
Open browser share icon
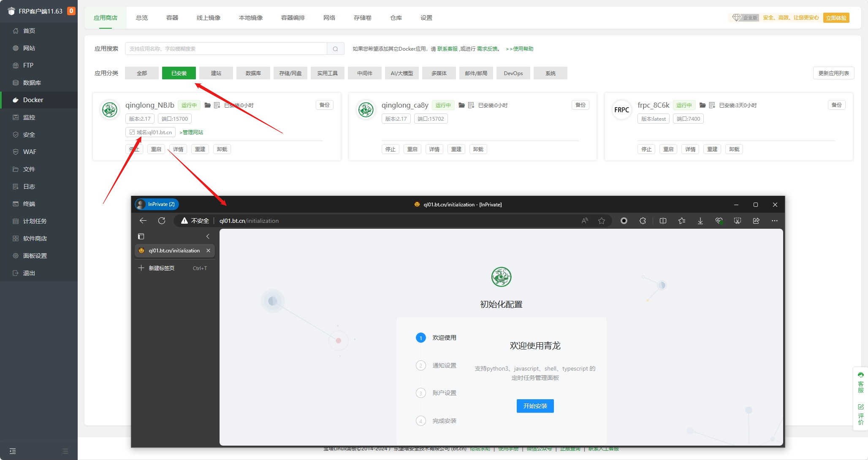[x=756, y=221]
